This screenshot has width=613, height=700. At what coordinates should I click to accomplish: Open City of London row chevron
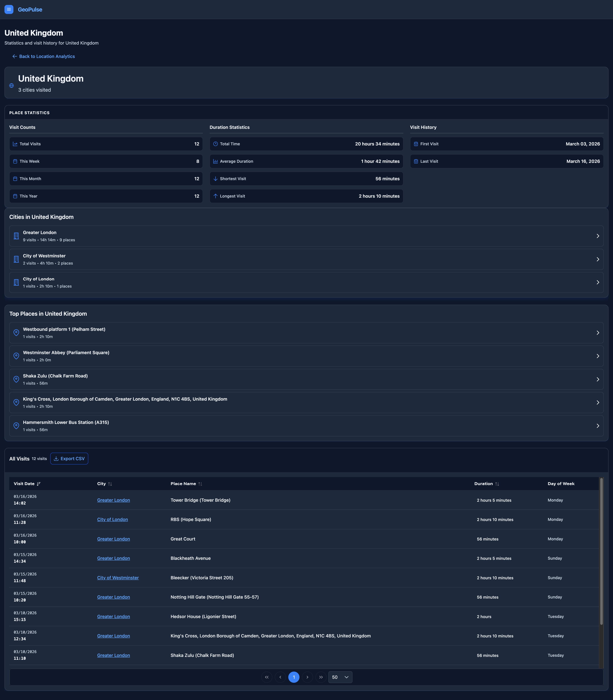[x=598, y=283]
